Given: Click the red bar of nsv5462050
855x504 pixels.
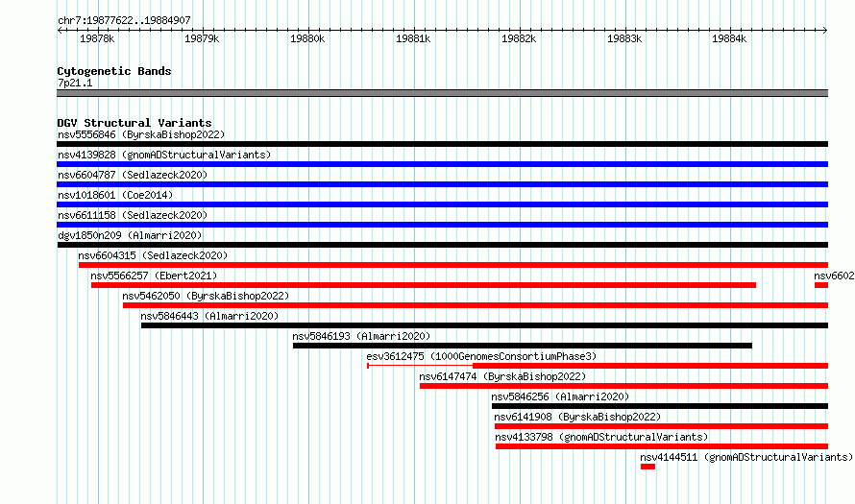Looking at the screenshot, I should (x=476, y=305).
